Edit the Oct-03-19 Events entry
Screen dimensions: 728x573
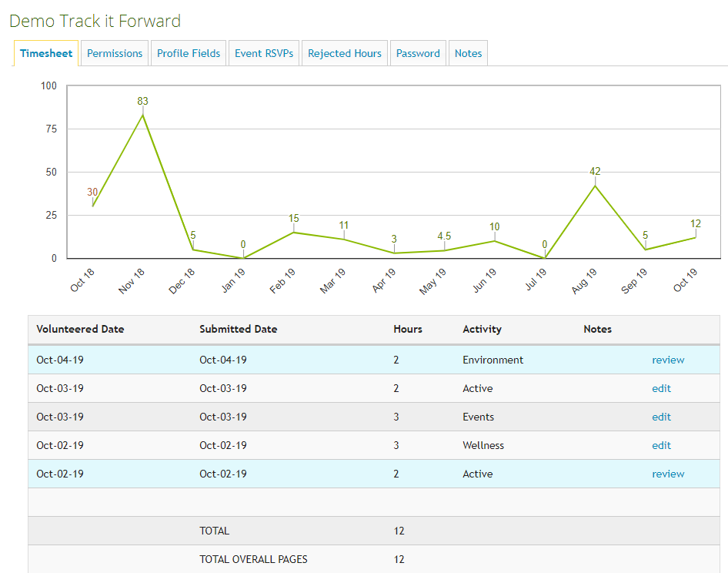tap(661, 417)
